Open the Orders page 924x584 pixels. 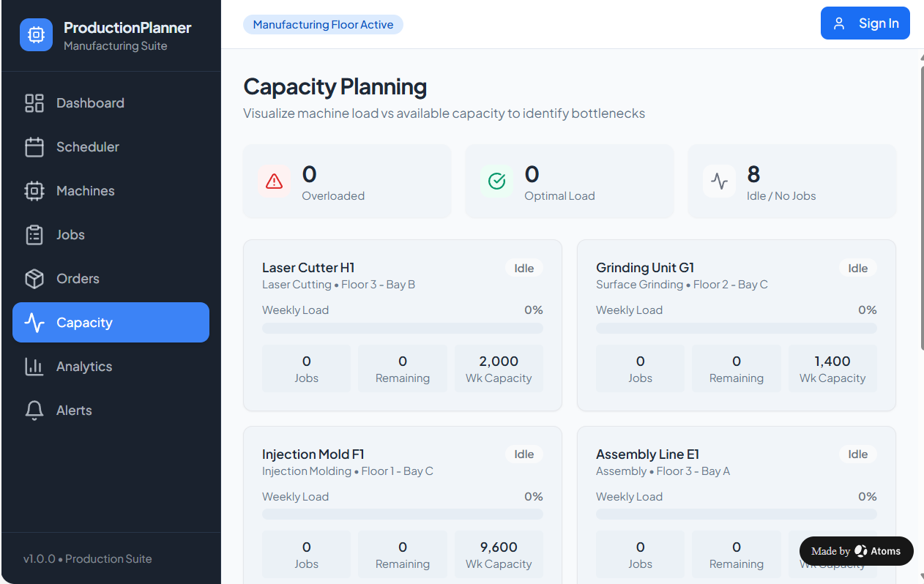(x=111, y=279)
